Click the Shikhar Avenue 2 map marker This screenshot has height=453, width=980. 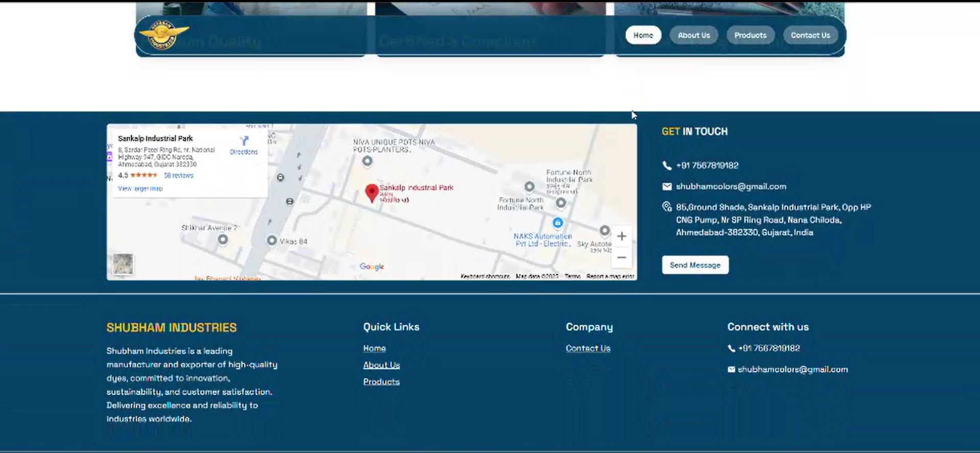tap(222, 239)
